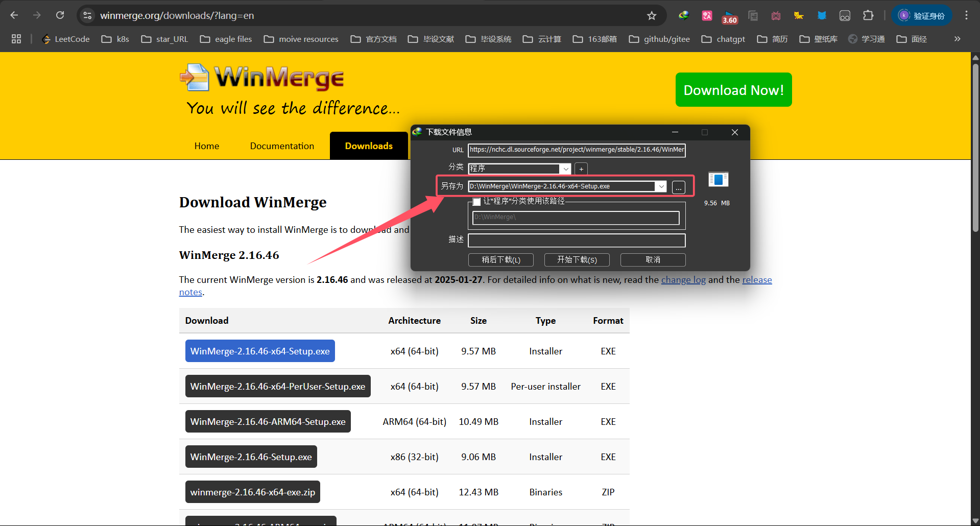Screen dimensions: 980x526
Task: Download winmerge-2.16.46-x64-exe.zip
Action: [252, 492]
